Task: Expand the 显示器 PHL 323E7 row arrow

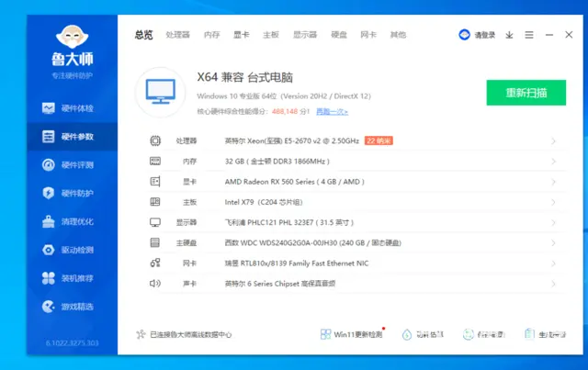Action: click(553, 223)
